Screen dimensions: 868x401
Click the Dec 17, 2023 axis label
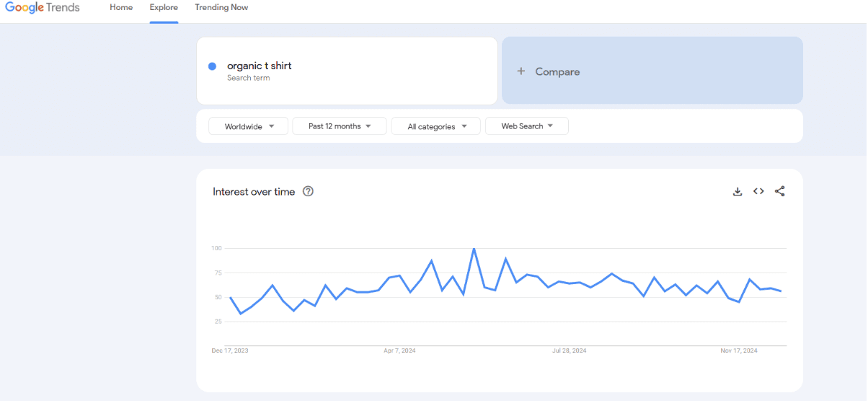click(x=230, y=351)
